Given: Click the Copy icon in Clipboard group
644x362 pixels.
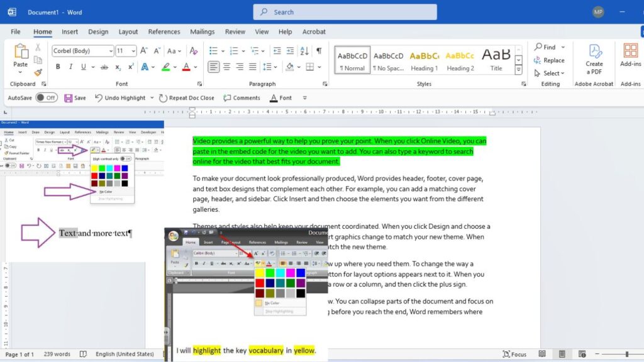Looking at the screenshot, I should (x=38, y=60).
